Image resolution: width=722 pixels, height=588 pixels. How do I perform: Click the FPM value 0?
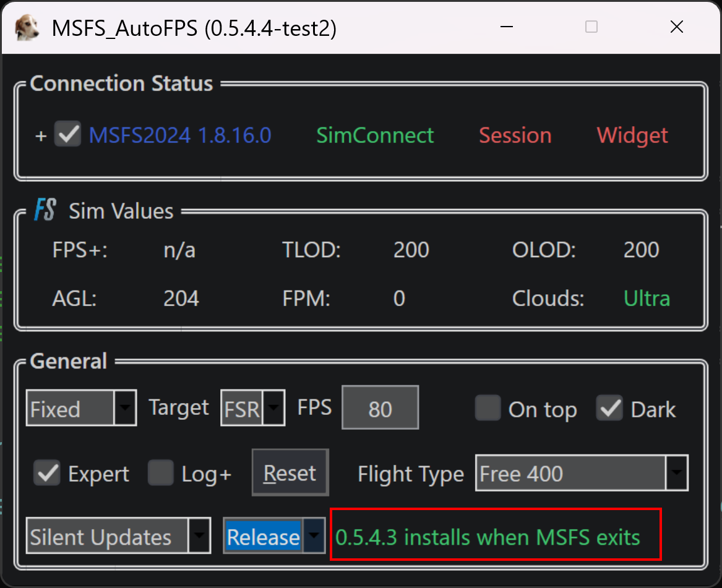click(399, 298)
